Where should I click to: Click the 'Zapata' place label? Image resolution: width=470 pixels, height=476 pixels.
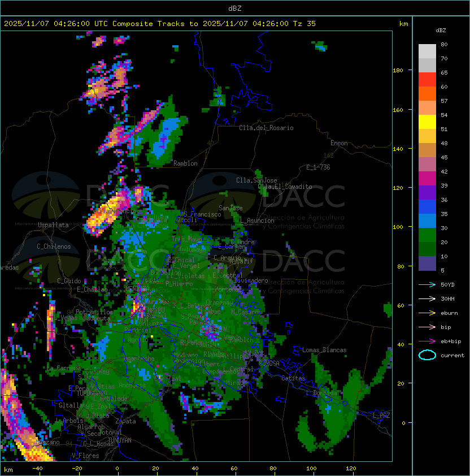(125, 421)
